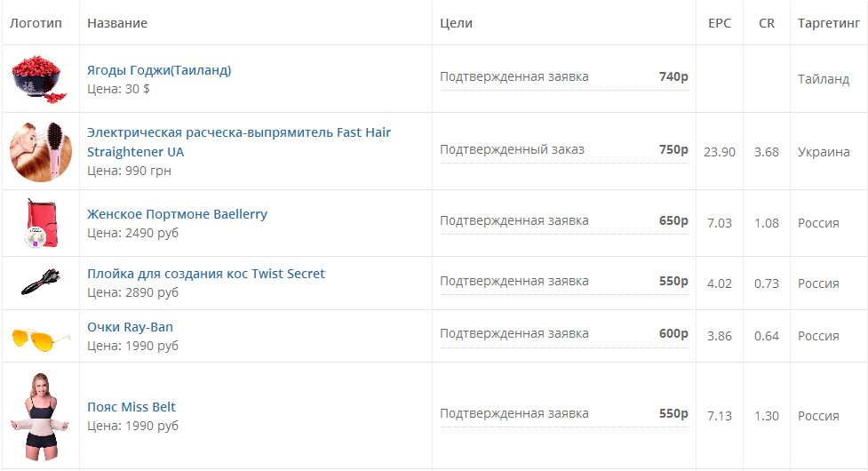868x471 pixels.
Task: Open Плойка для создания кос Twist Secret
Action: pos(206,274)
